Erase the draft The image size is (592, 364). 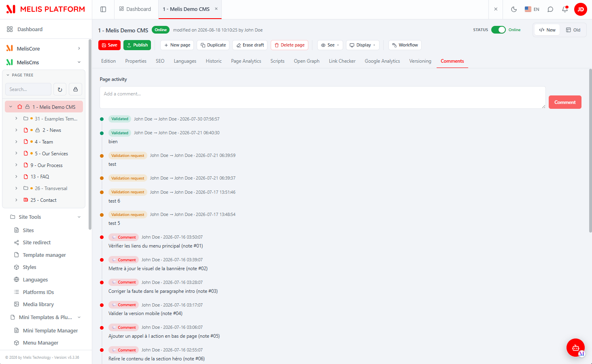[x=250, y=45]
